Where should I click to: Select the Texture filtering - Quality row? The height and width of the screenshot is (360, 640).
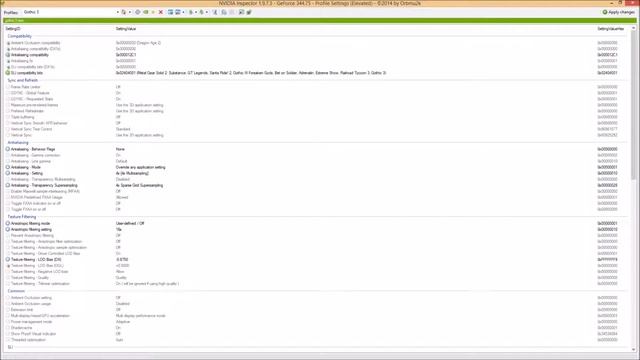[316, 278]
